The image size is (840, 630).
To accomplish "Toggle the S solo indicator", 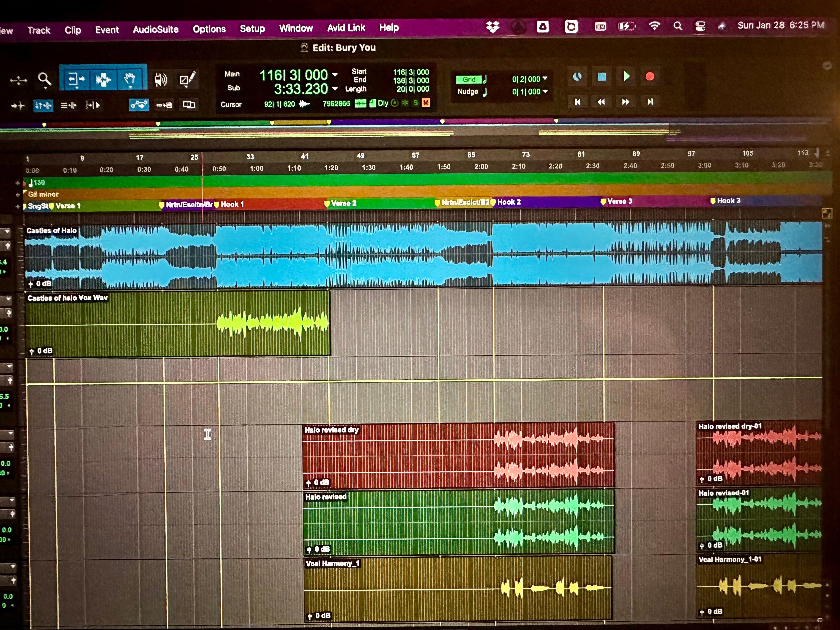I will point(415,102).
